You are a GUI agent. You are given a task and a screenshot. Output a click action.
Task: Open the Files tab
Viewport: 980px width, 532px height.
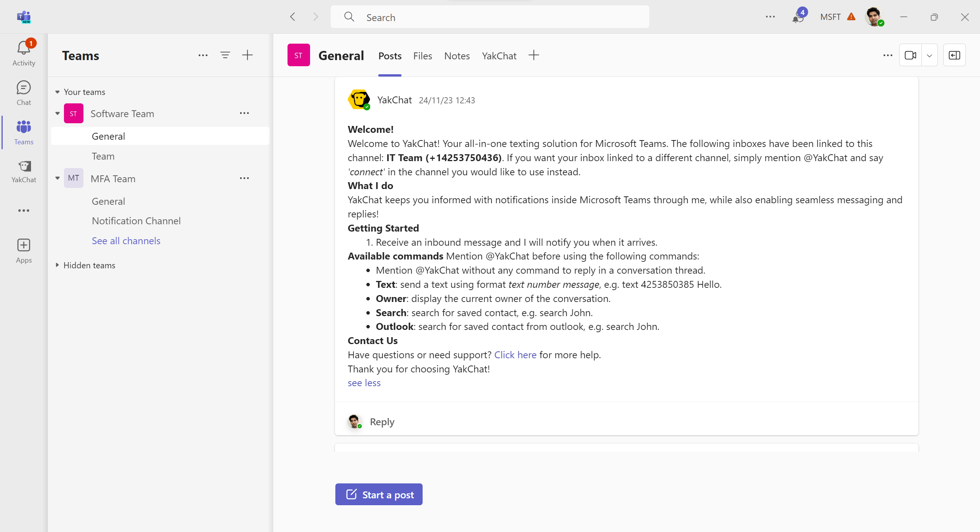click(x=423, y=56)
